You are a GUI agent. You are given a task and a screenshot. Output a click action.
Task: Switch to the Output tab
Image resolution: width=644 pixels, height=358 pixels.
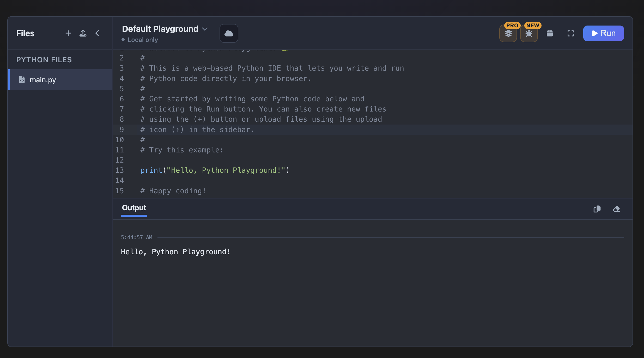(134, 208)
